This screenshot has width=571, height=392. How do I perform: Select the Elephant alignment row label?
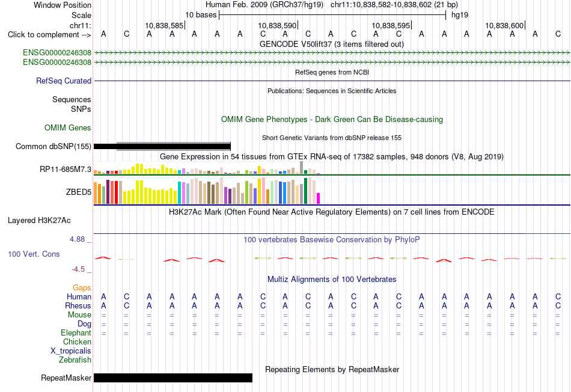(x=76, y=332)
